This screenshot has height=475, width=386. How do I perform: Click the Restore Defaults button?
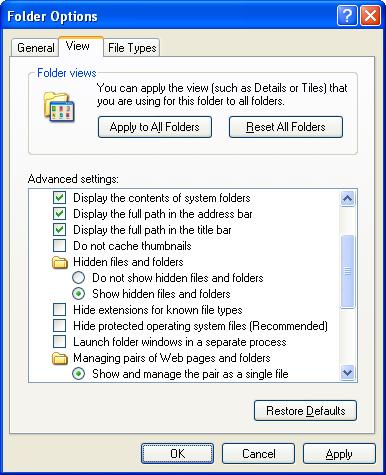click(305, 411)
